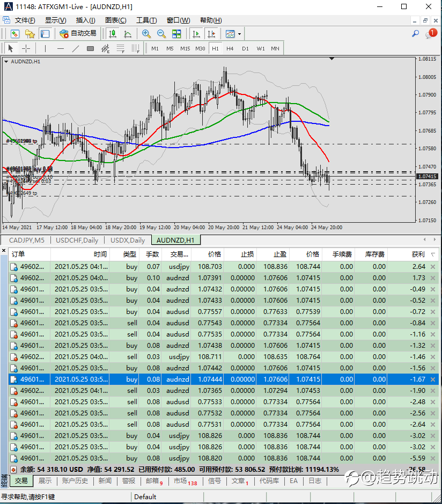442x504 pixels.
Task: Select the vertical line drawing tool
Action: [45, 48]
